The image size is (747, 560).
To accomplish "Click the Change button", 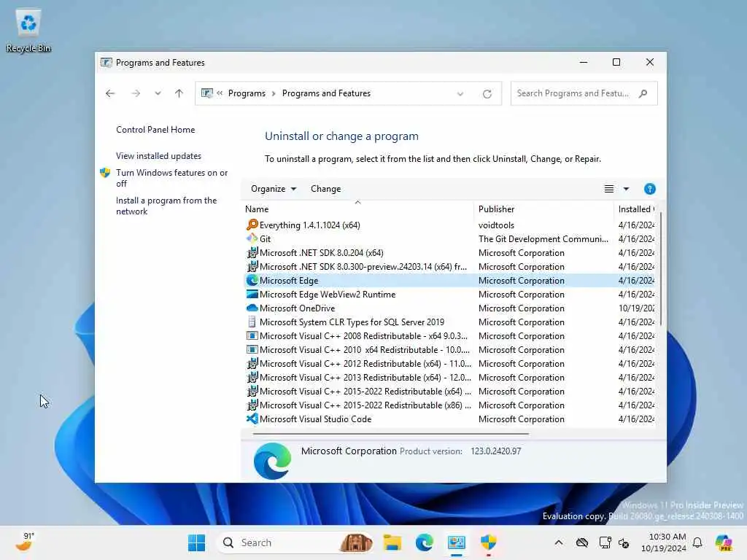I will (326, 189).
